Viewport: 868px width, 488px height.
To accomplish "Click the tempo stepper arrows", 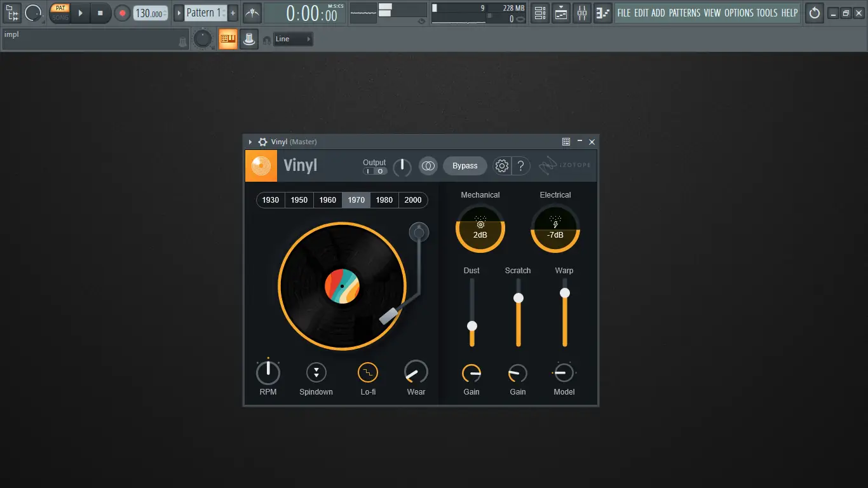I will coord(165,13).
